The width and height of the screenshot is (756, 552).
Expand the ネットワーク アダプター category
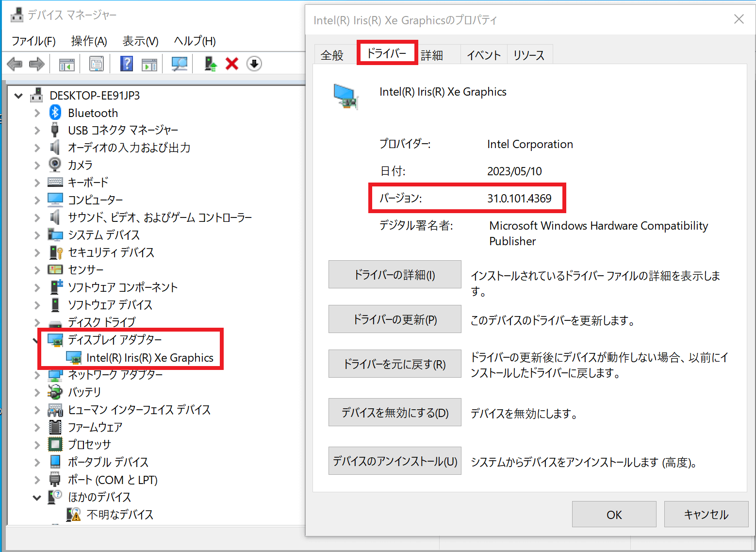[x=37, y=375]
